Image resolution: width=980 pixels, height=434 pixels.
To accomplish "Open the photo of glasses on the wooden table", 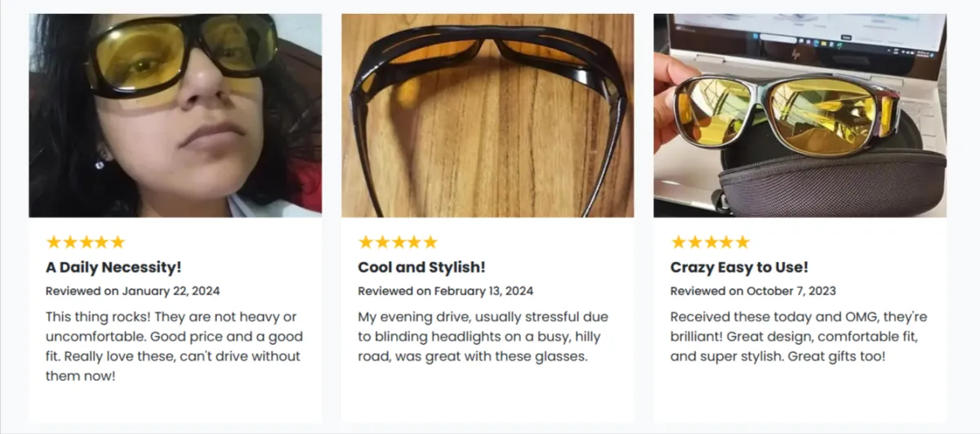I will [488, 115].
